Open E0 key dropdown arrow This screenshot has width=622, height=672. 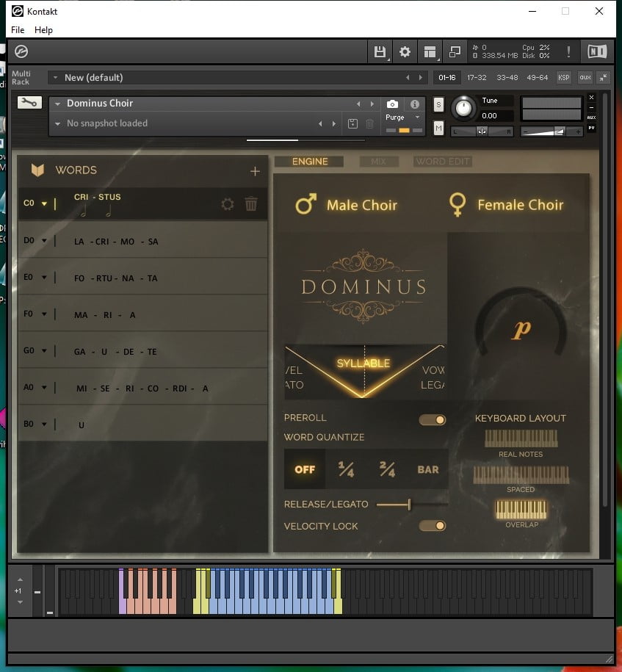[x=44, y=278]
